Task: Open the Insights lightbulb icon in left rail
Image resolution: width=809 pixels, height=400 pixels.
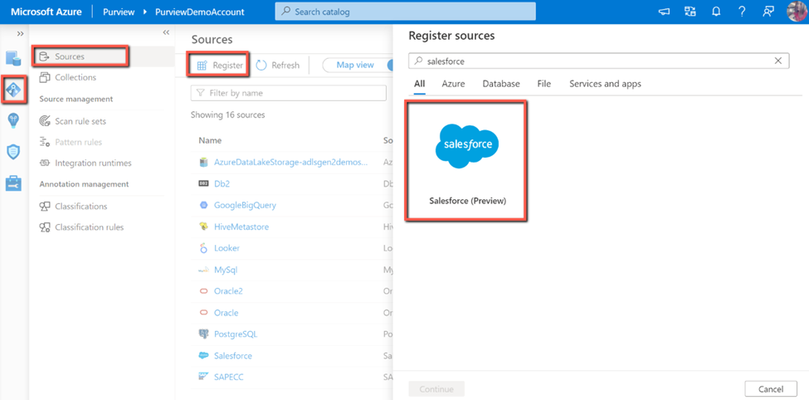Action: pyautogui.click(x=13, y=121)
